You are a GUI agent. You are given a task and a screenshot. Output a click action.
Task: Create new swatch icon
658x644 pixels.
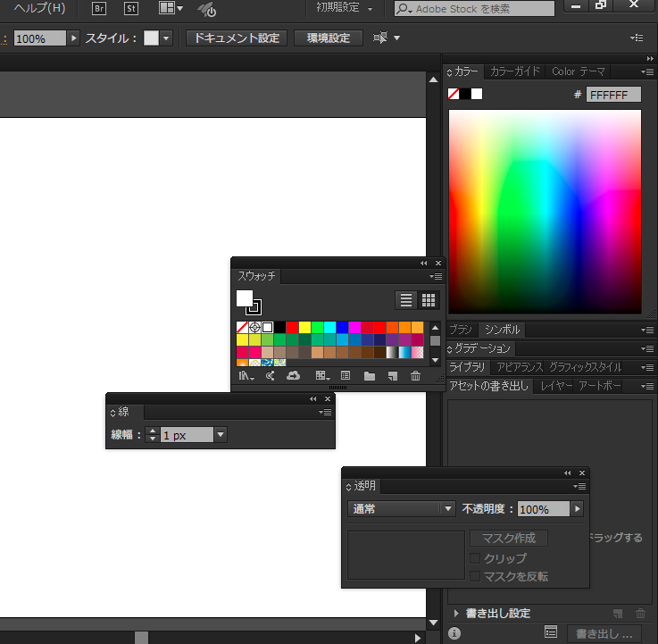(392, 376)
